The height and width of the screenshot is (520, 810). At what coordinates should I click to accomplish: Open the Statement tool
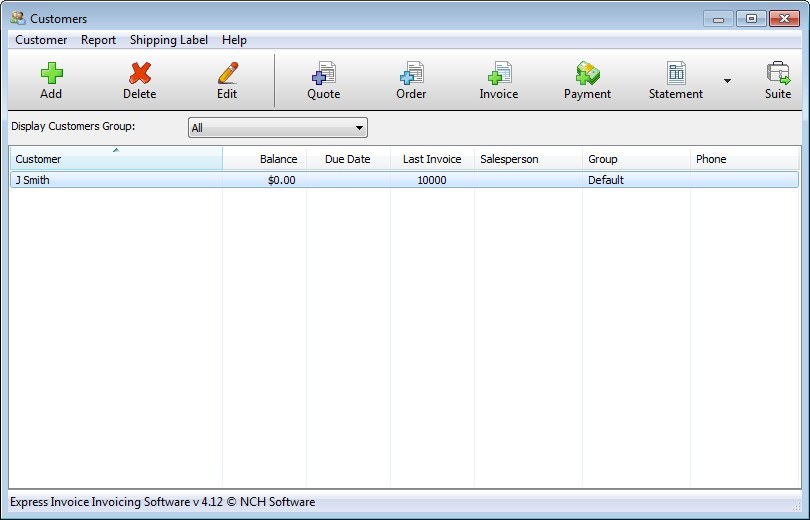[x=676, y=80]
